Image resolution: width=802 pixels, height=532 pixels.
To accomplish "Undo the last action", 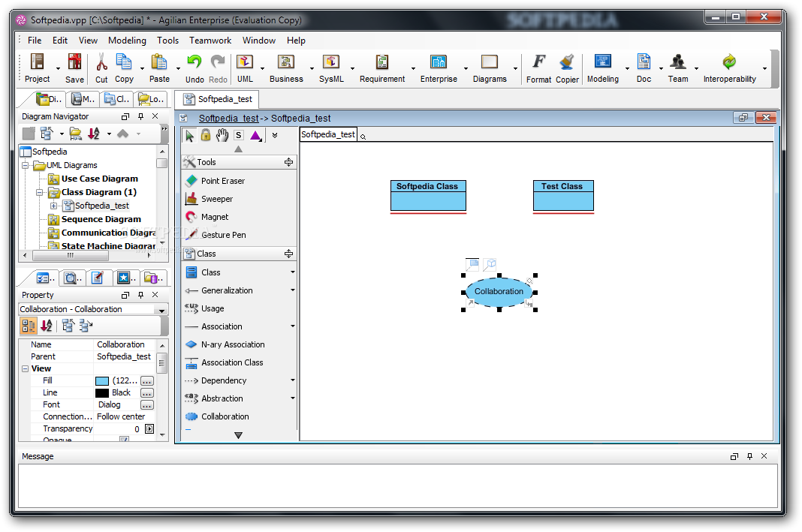I will [194, 68].
